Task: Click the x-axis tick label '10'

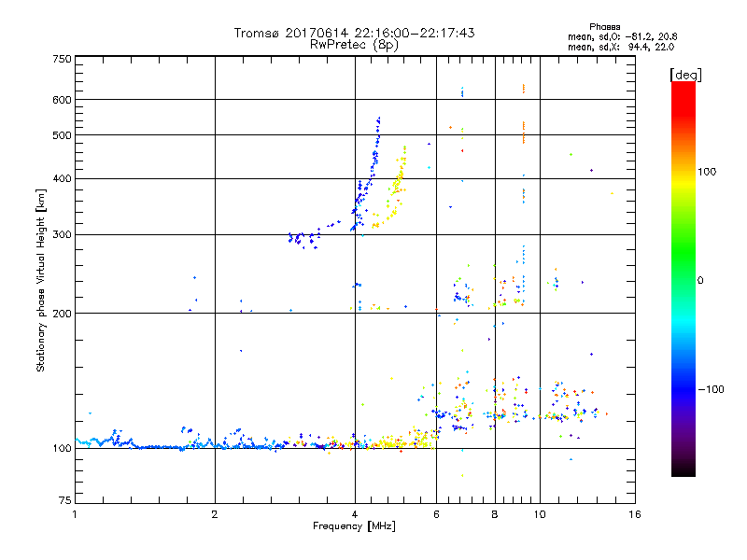Action: point(540,514)
